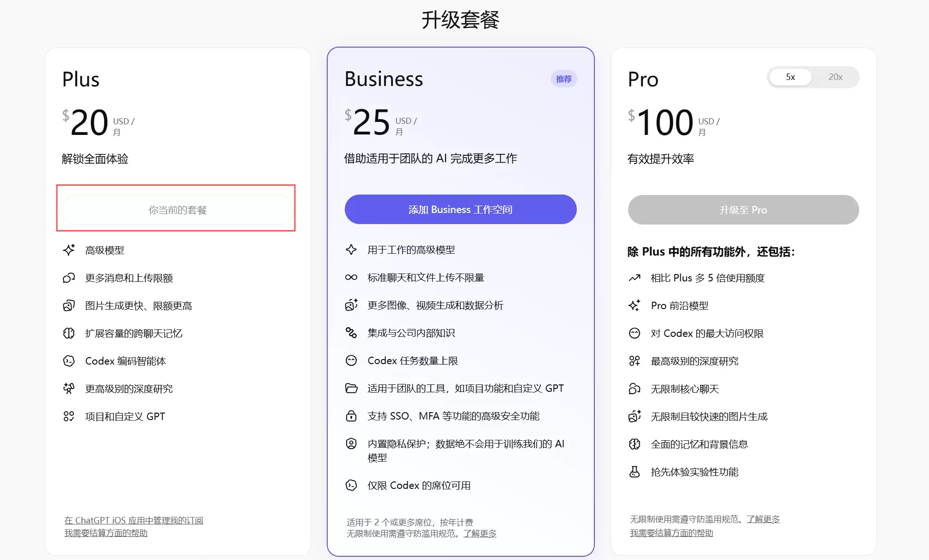Click the chat bubbles icon beside 更多消息和上传限额
This screenshot has width=929, height=560.
[x=69, y=278]
